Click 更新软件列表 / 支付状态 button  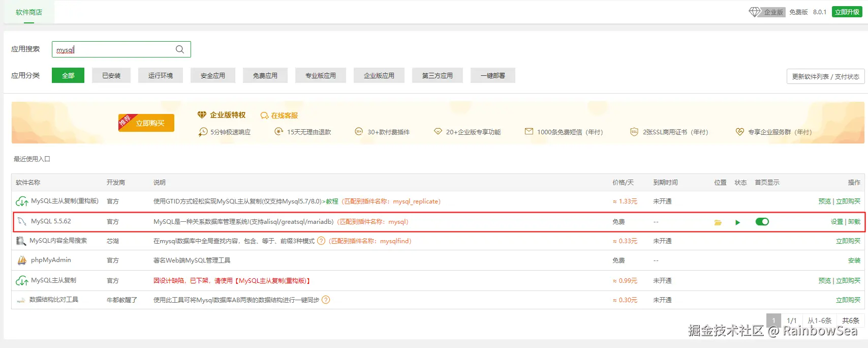tap(826, 76)
